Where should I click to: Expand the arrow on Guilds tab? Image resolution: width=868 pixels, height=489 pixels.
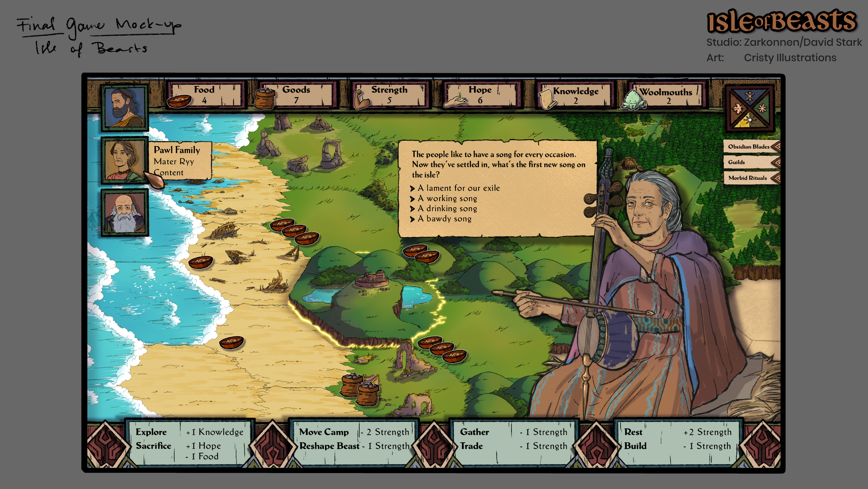click(x=775, y=162)
